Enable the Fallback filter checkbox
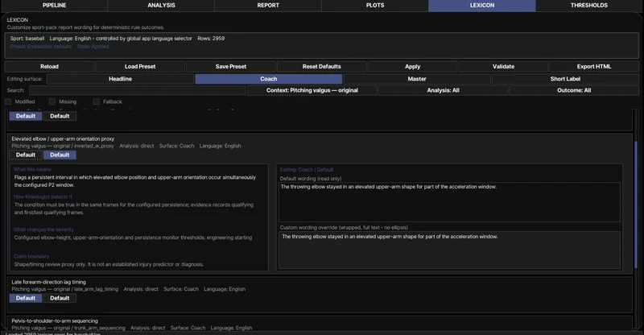This screenshot has width=644, height=335. [96, 101]
